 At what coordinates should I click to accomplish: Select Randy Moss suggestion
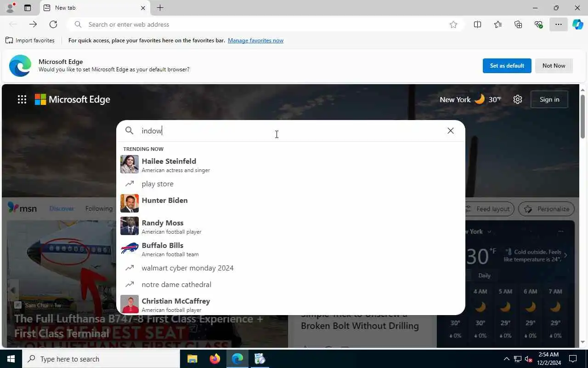[290, 226]
